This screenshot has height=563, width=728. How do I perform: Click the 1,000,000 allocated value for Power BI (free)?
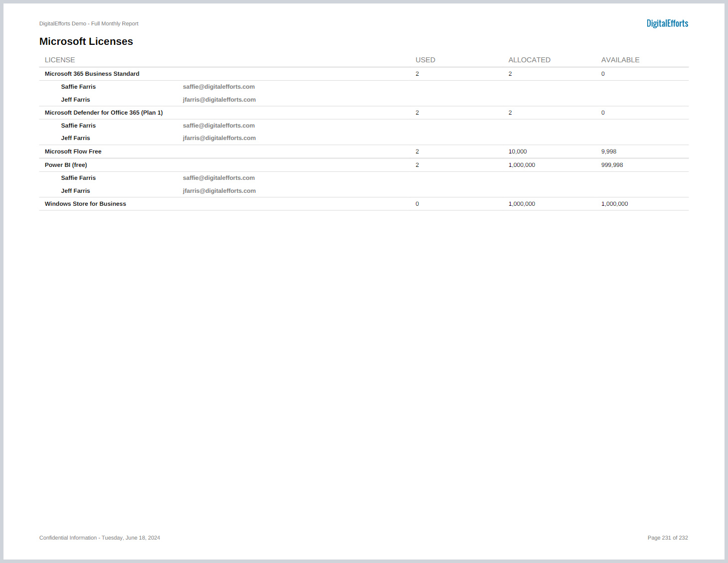[x=522, y=165]
